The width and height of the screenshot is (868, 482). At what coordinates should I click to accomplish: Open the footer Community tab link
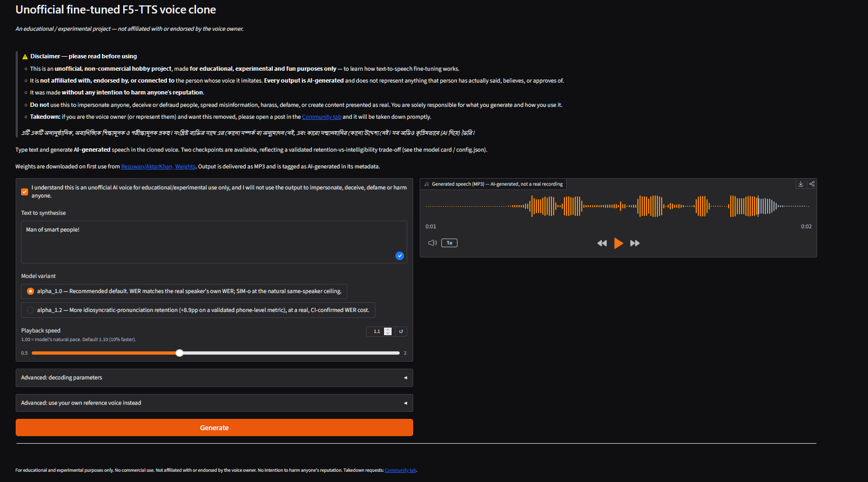click(400, 471)
